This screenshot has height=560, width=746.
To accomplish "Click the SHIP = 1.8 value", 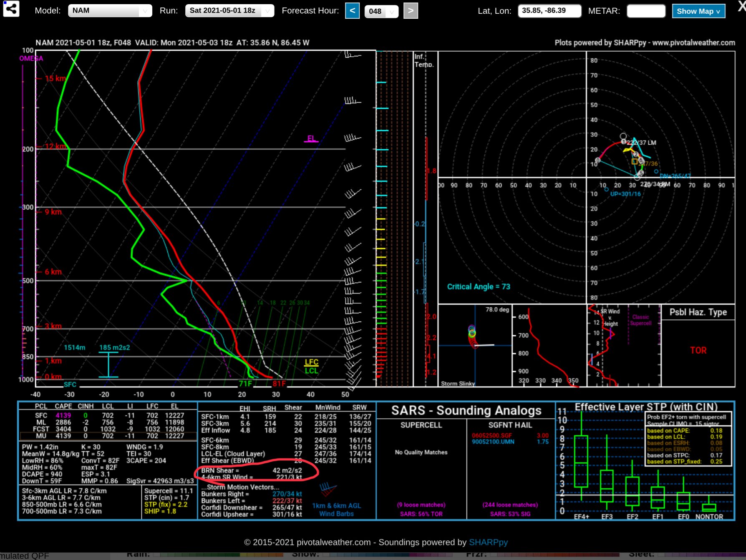I will pos(160,511).
